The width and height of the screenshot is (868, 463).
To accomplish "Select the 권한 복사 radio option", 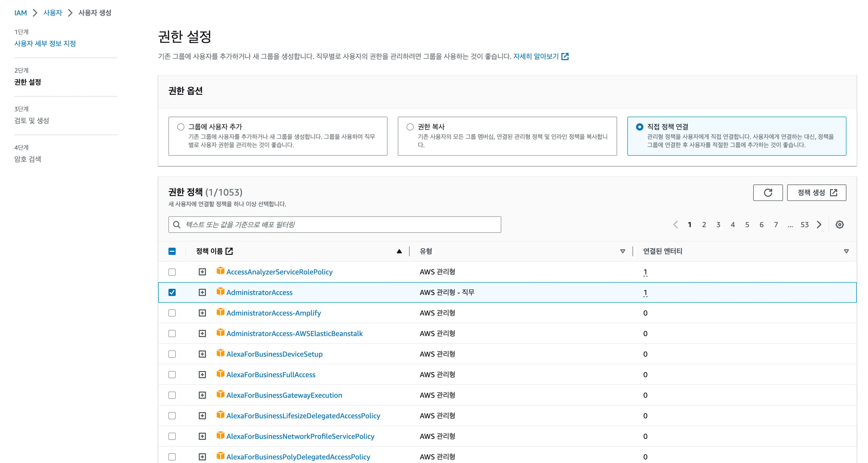I will point(410,127).
